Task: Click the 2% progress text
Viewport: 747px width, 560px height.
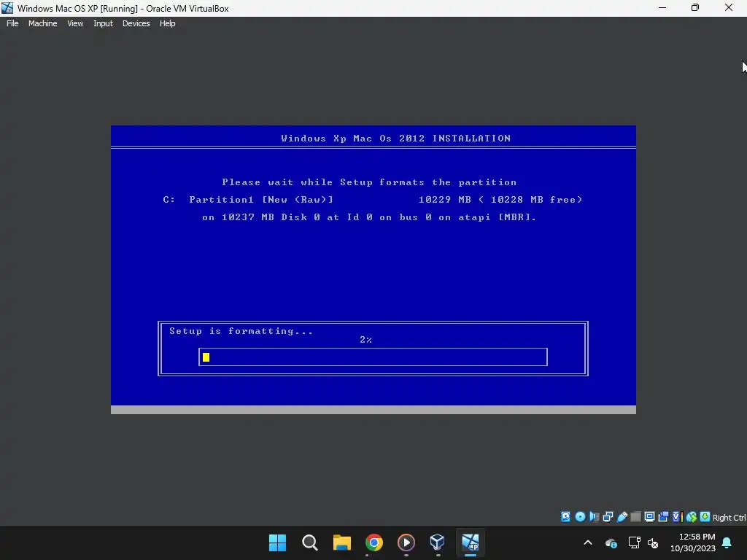Action: 366,340
